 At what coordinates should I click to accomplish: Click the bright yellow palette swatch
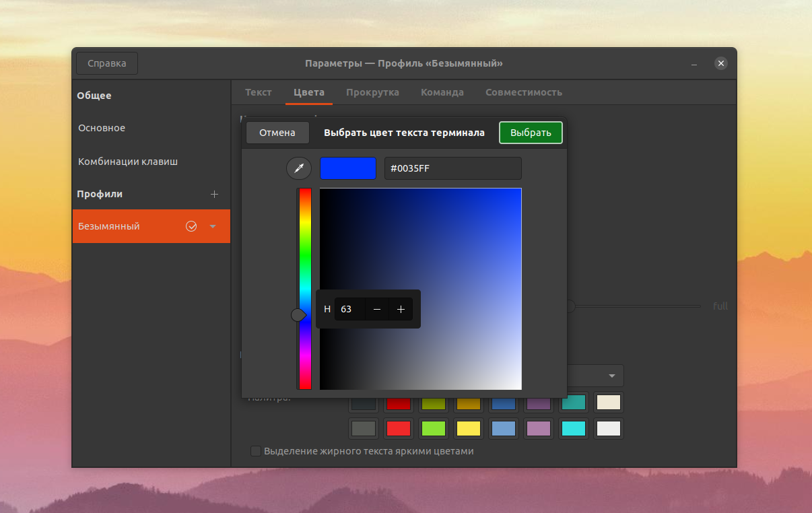click(469, 428)
